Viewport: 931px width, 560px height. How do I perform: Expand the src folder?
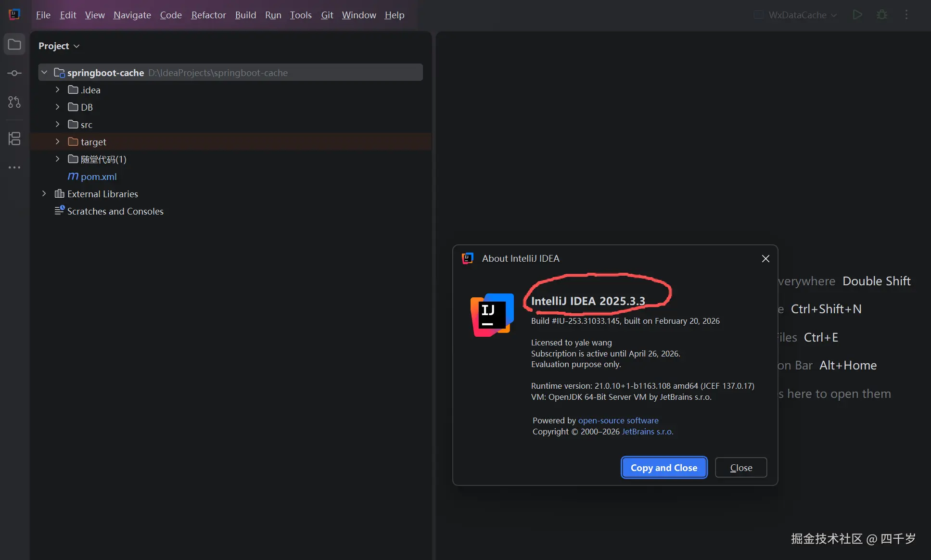coord(57,125)
